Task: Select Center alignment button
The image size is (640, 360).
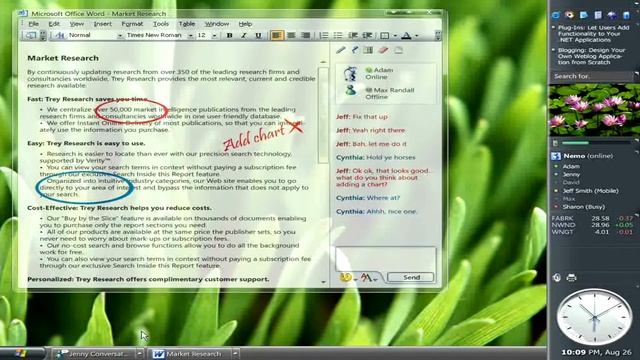Action: (291, 36)
